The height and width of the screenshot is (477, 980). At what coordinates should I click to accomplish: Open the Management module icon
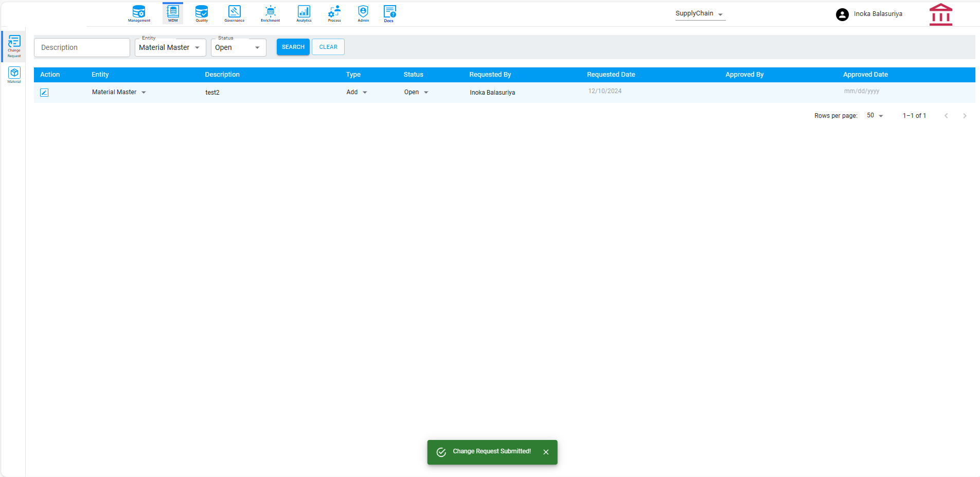pos(139,13)
